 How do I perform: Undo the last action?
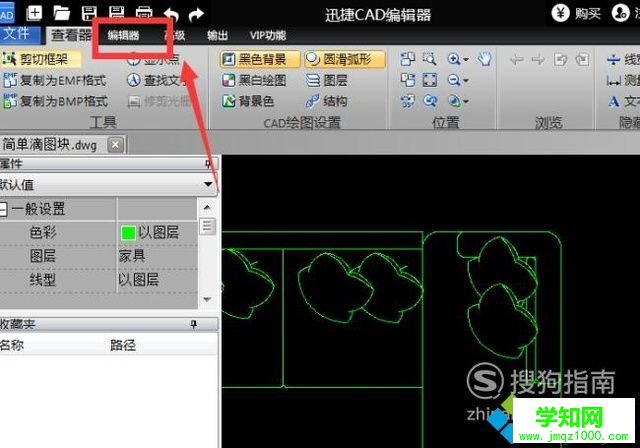tap(171, 15)
